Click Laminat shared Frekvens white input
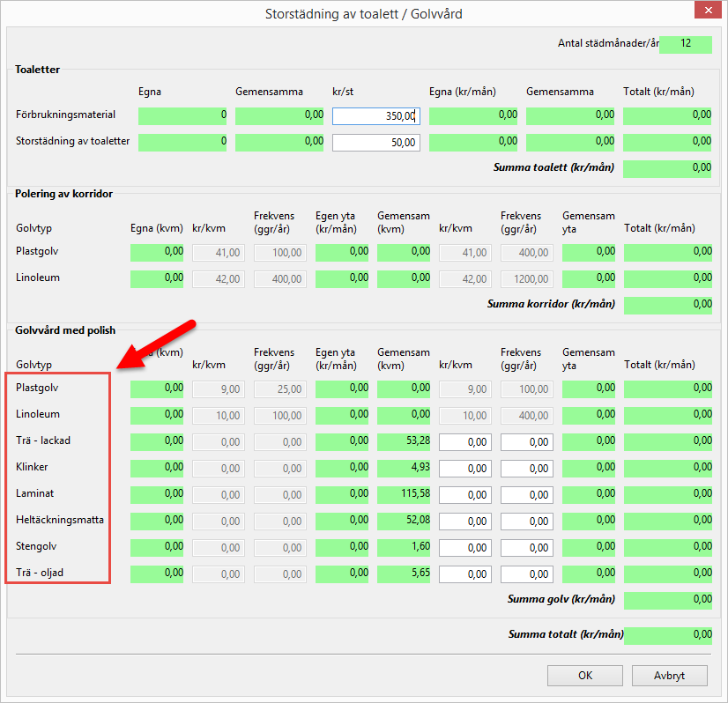728x703 pixels. [x=526, y=494]
